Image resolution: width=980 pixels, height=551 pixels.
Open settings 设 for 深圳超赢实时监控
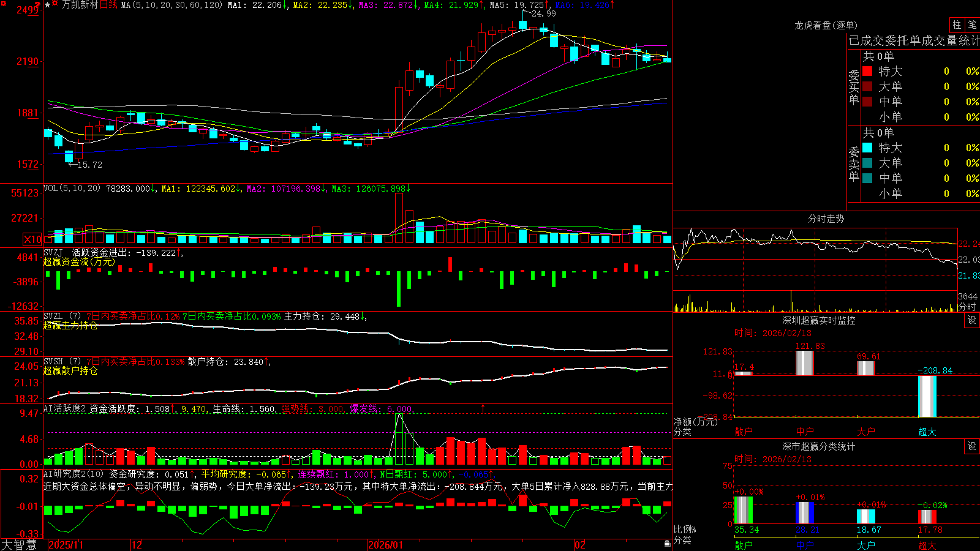972,320
